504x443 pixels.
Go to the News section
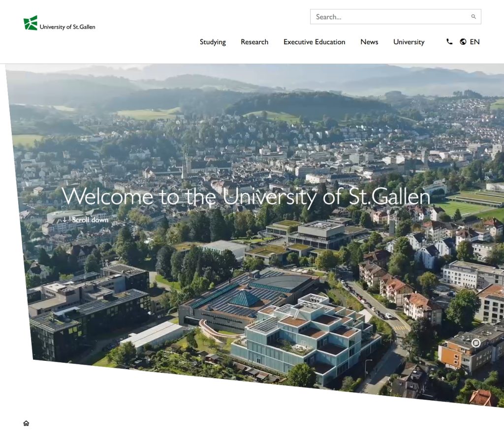click(369, 42)
